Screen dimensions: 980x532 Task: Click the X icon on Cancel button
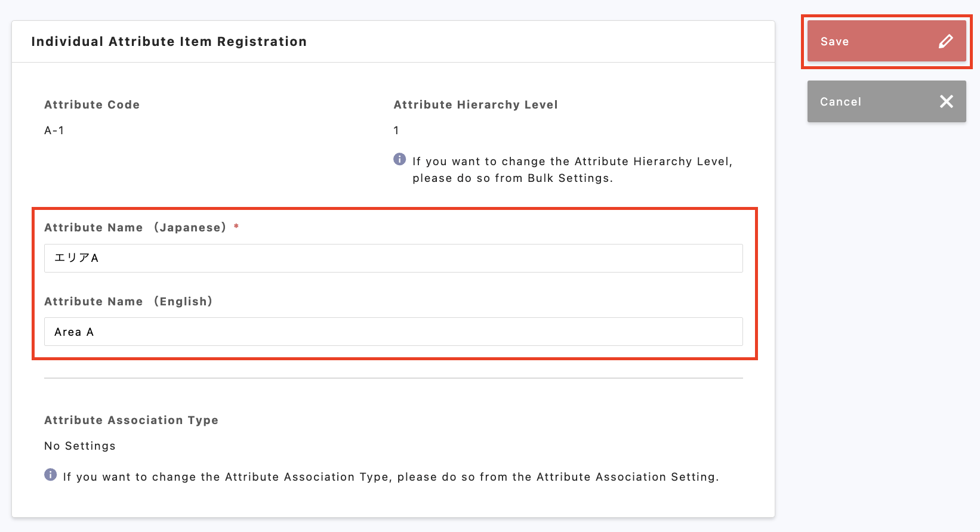pos(946,101)
